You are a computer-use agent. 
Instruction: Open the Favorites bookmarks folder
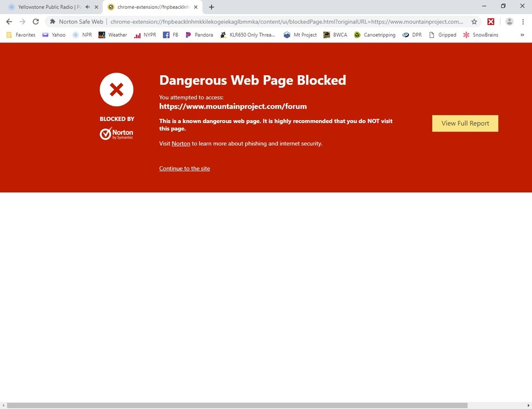pyautogui.click(x=21, y=34)
